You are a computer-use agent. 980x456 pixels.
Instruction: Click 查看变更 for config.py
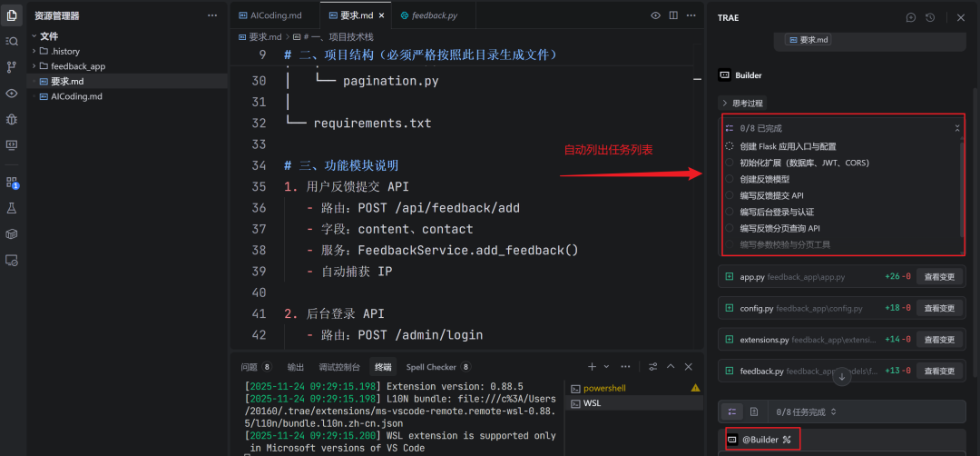click(939, 308)
